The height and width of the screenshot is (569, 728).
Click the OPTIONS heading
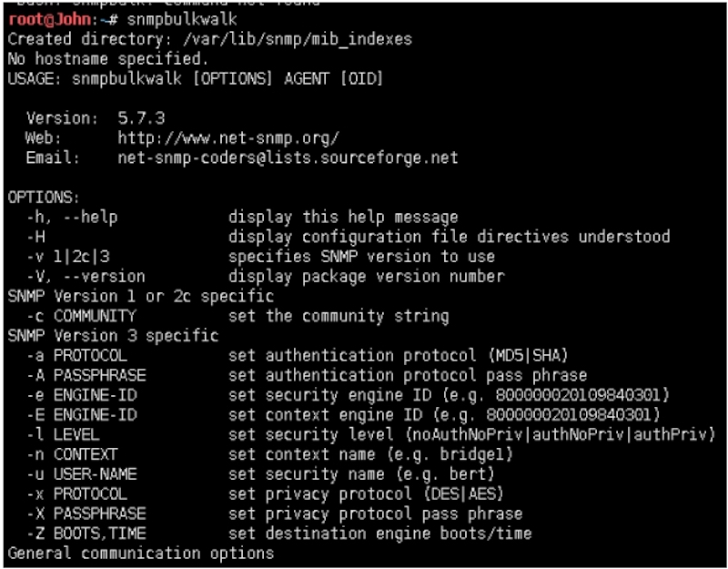tap(44, 198)
